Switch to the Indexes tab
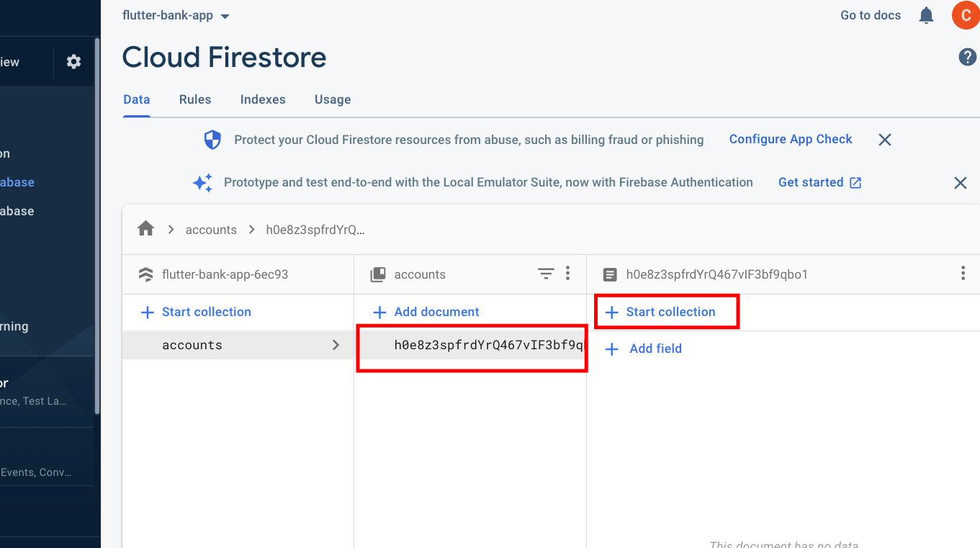The image size is (980, 548). tap(263, 100)
